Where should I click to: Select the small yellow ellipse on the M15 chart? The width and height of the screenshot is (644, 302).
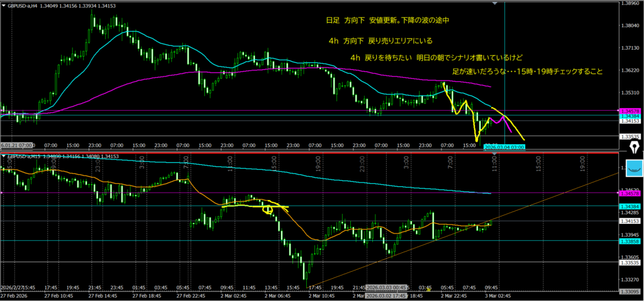(x=268, y=210)
